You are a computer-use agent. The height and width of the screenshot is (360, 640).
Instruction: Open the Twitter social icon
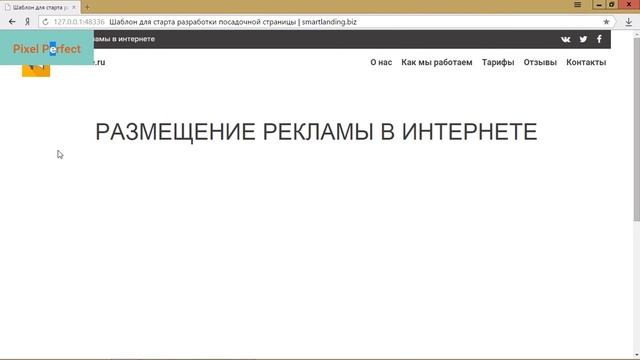tap(583, 39)
